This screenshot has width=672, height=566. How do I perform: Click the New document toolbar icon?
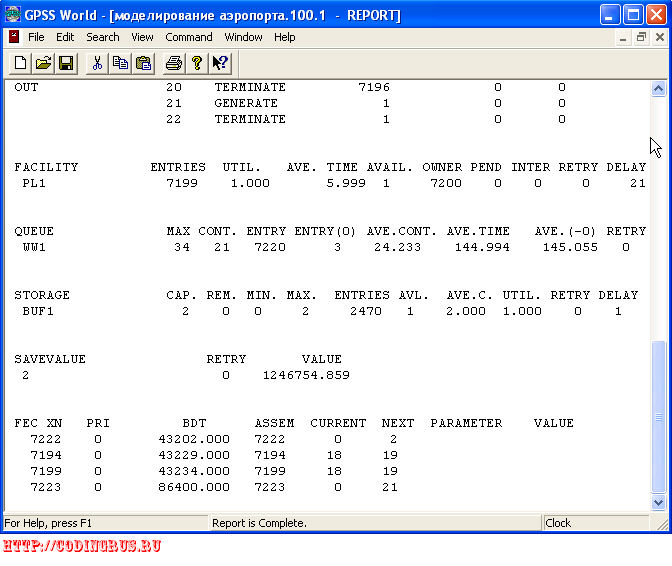pyautogui.click(x=21, y=63)
